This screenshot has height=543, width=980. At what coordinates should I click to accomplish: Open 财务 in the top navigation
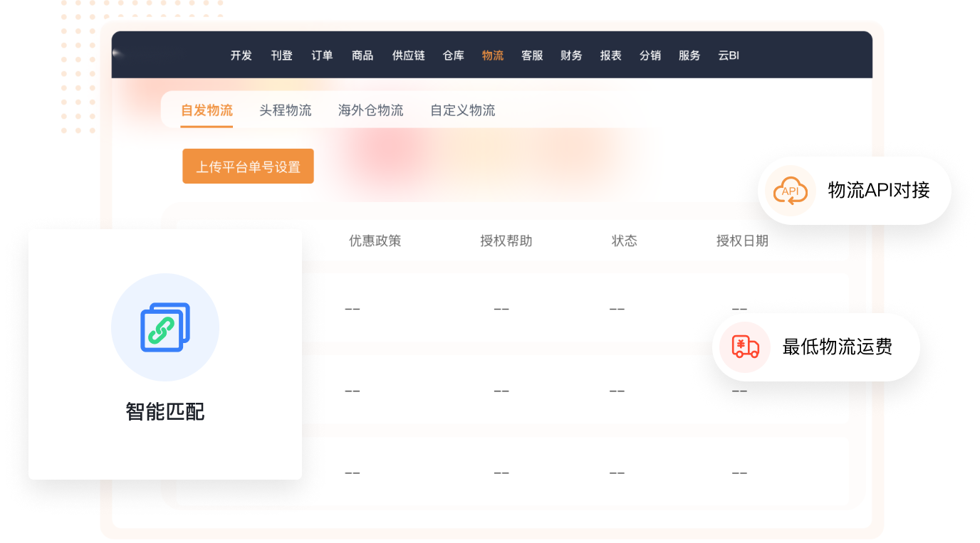pyautogui.click(x=571, y=56)
